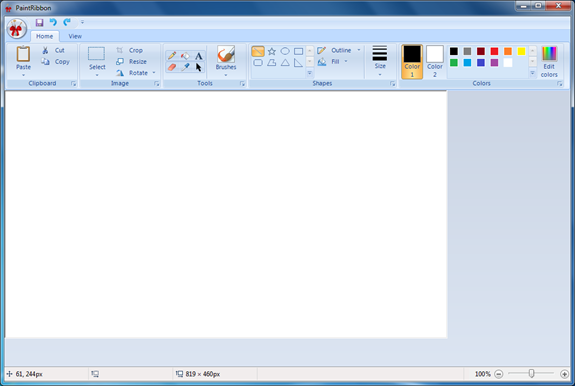Activate the Color 2 selector

point(435,62)
